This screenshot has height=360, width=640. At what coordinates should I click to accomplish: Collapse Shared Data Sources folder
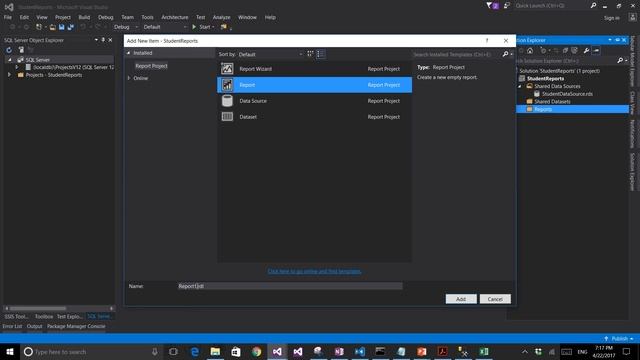point(520,86)
